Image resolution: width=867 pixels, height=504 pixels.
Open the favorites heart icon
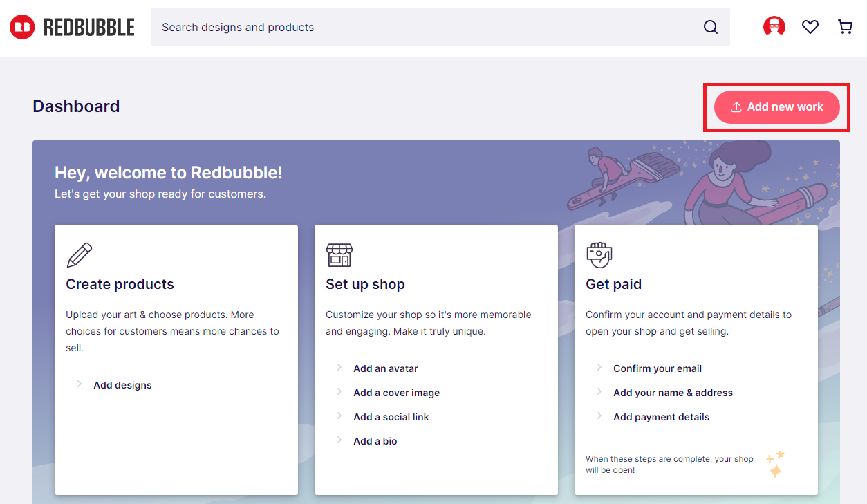[x=810, y=27]
